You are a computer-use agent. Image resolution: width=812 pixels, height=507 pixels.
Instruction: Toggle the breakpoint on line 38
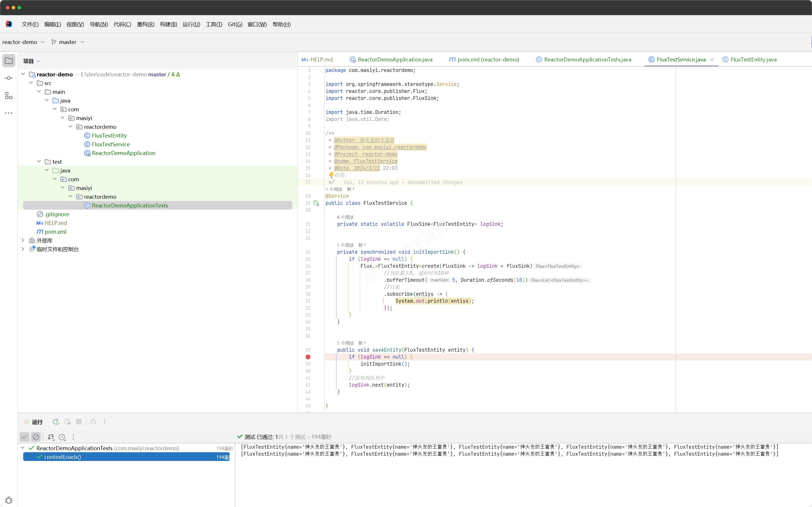308,357
